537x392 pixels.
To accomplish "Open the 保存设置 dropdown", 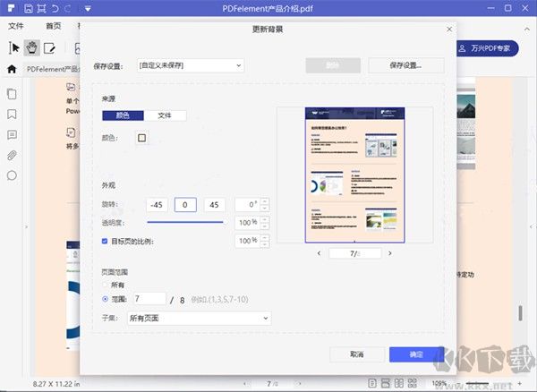I will click(191, 65).
